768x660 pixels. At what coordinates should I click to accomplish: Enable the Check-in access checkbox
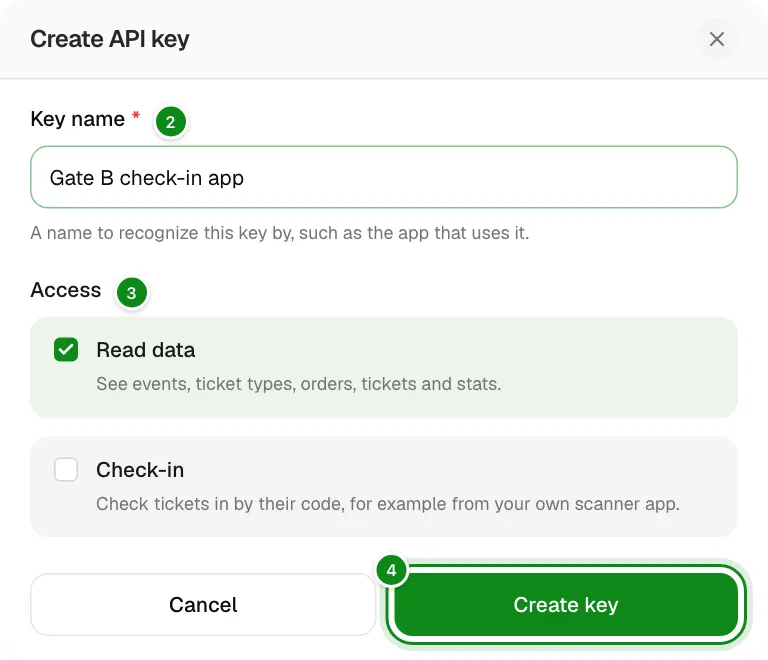click(66, 470)
